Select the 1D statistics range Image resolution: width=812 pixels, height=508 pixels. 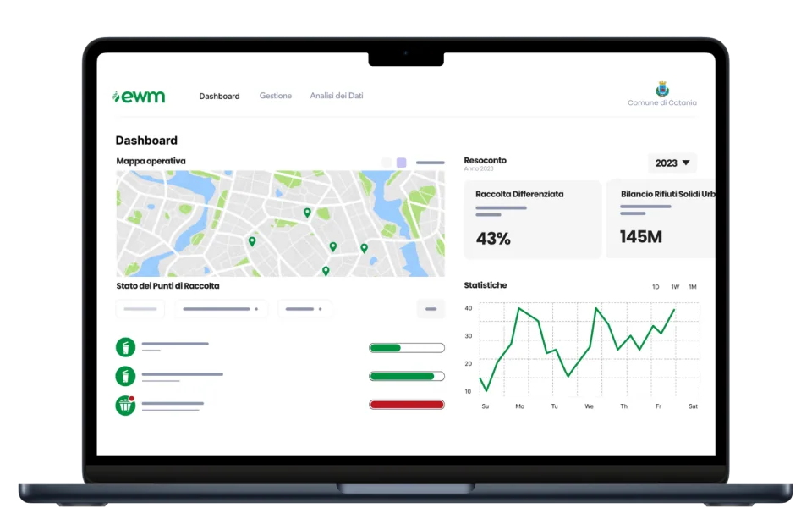[x=656, y=287]
